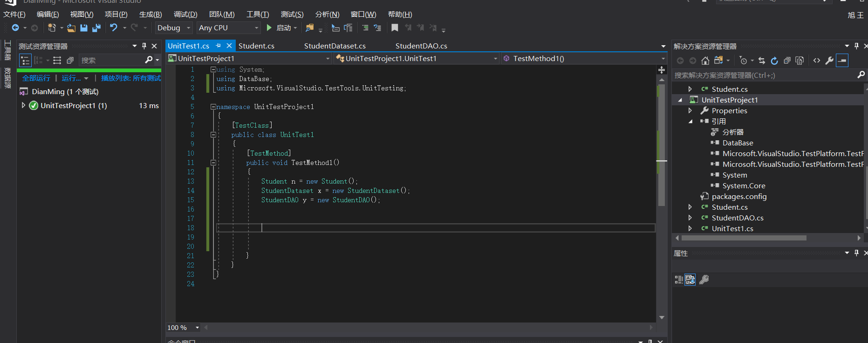Refresh Solution Explorer with the refresh icon

click(774, 61)
